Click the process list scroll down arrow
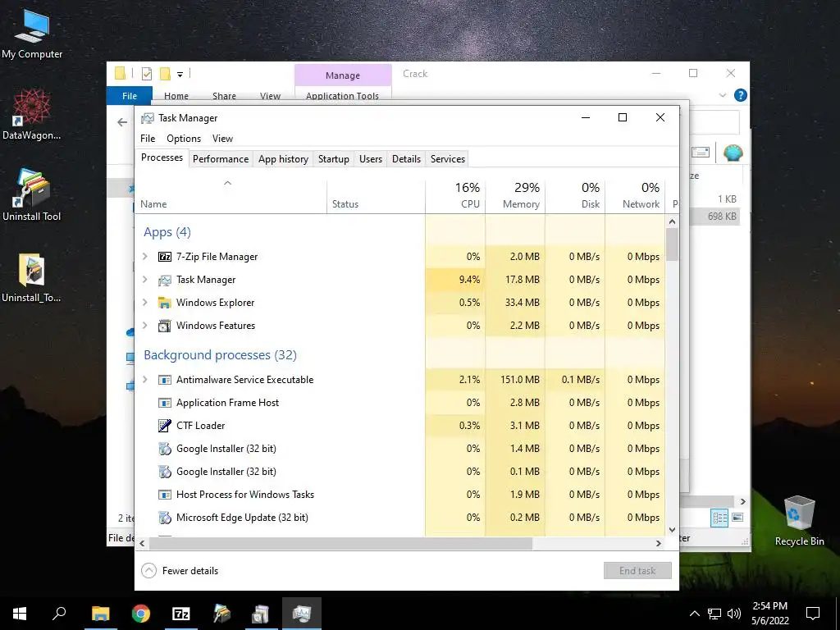Image resolution: width=840 pixels, height=630 pixels. 673,530
